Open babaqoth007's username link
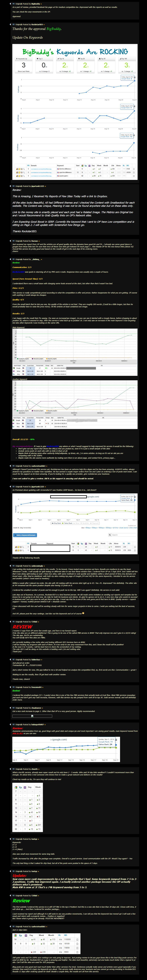This screenshot has height=980, width=147. point(38,725)
